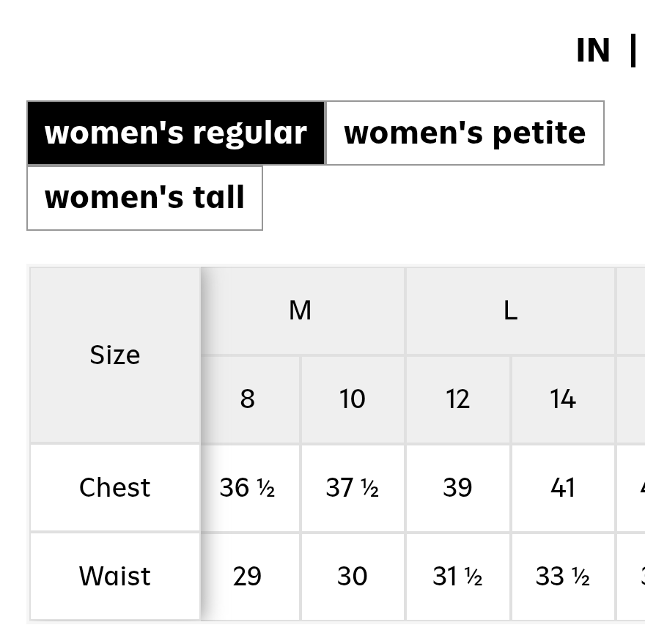
Task: Click the Size header cell
Action: pos(115,355)
